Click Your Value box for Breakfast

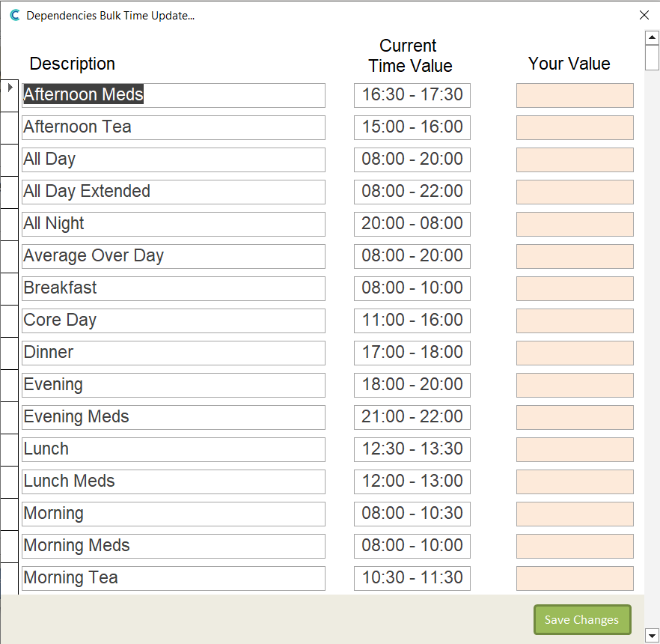coord(574,288)
